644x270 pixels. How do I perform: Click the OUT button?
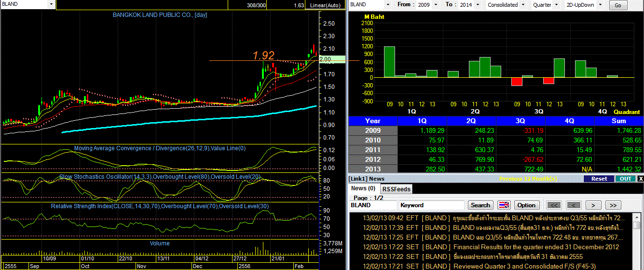[x=625, y=179]
